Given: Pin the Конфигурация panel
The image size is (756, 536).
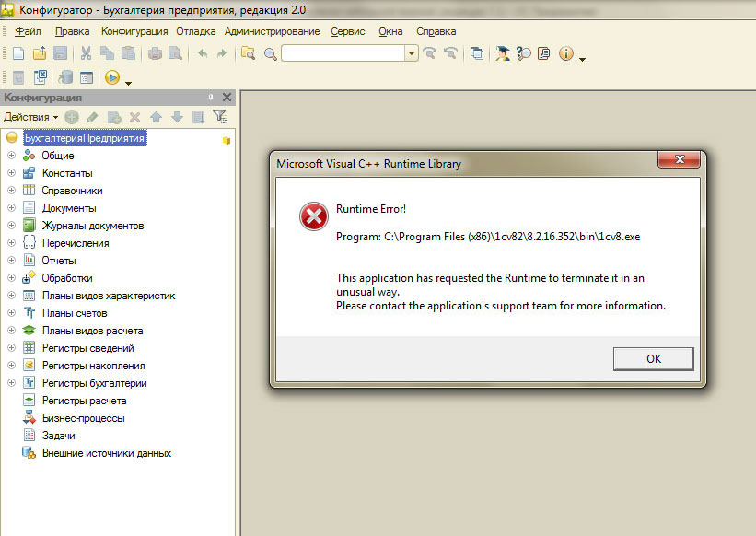Looking at the screenshot, I should click(x=211, y=98).
